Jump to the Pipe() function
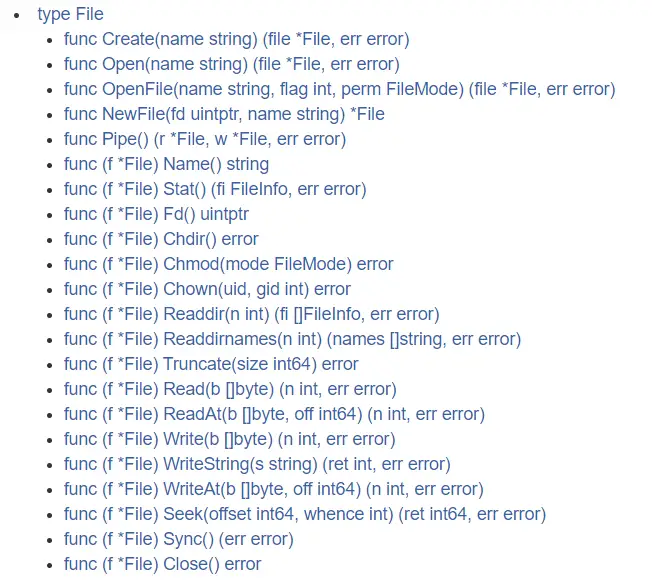This screenshot has height=582, width=660. [x=204, y=139]
